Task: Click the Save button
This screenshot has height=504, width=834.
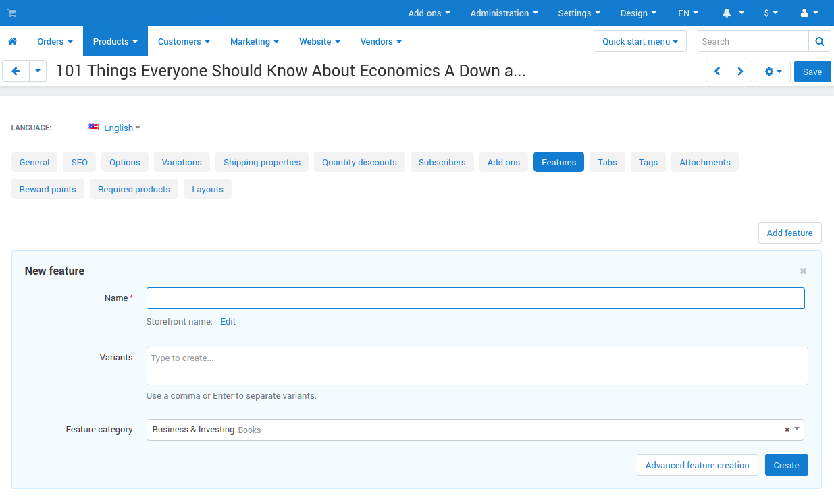Action: click(812, 72)
